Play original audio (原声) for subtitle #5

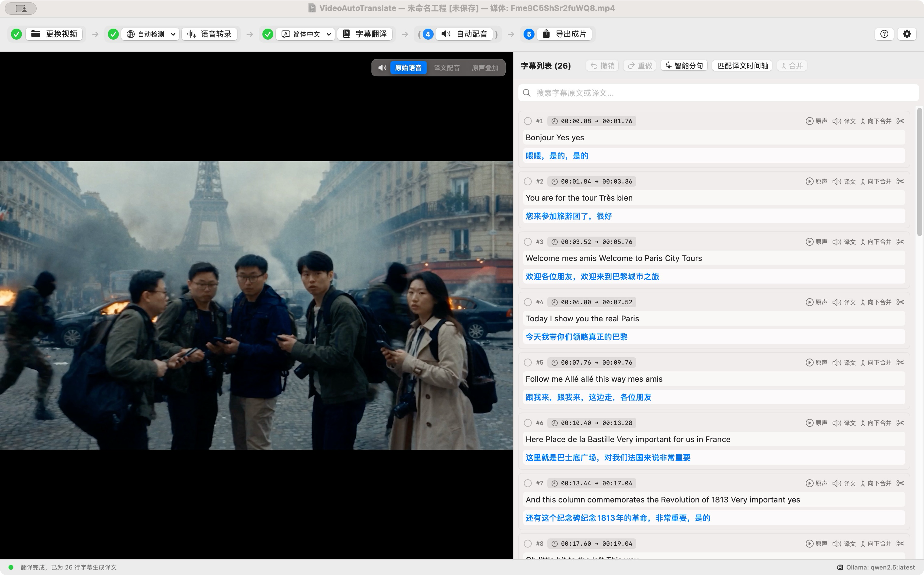click(816, 362)
